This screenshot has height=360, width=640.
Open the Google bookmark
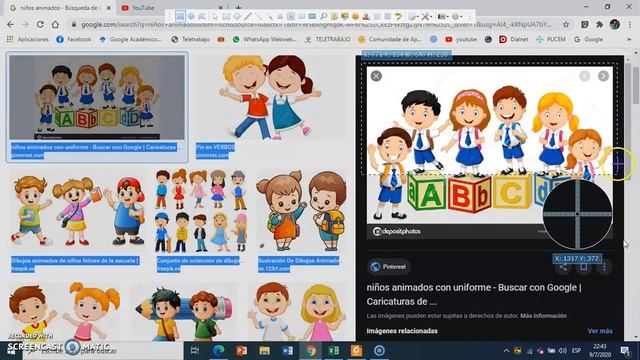click(x=589, y=39)
